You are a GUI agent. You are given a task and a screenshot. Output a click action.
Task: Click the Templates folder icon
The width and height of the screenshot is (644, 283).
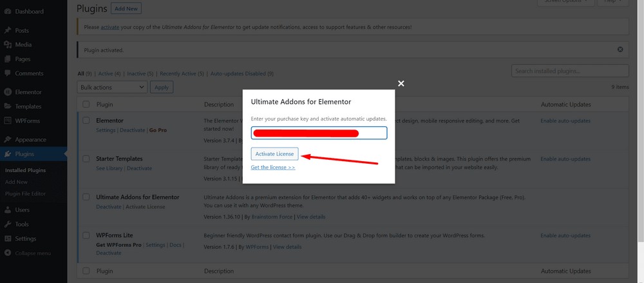coord(7,106)
